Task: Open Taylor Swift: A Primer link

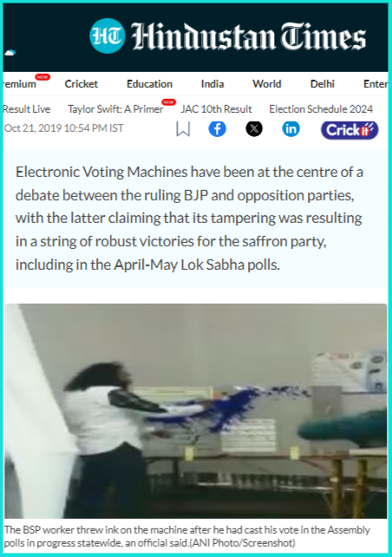Action: point(115,109)
